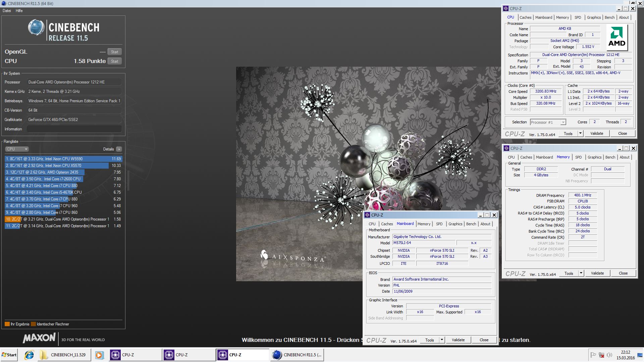Close the Mainboard CPU-Z window with X
The image size is (644, 362).
494,215
